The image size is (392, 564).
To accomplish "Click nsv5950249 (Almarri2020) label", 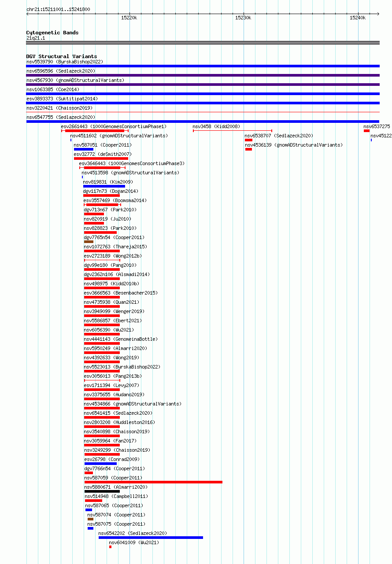I will click(116, 348).
